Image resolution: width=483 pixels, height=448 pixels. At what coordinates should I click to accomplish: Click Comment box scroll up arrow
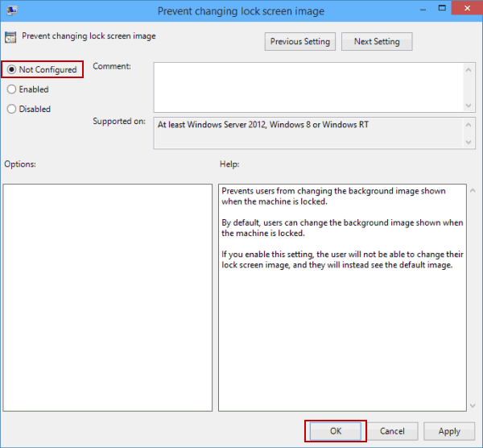[469, 70]
